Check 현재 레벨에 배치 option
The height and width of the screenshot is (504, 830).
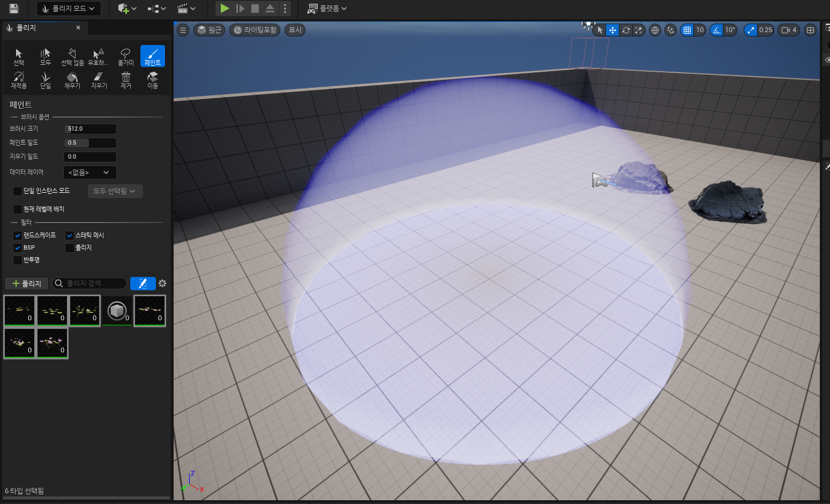point(18,209)
